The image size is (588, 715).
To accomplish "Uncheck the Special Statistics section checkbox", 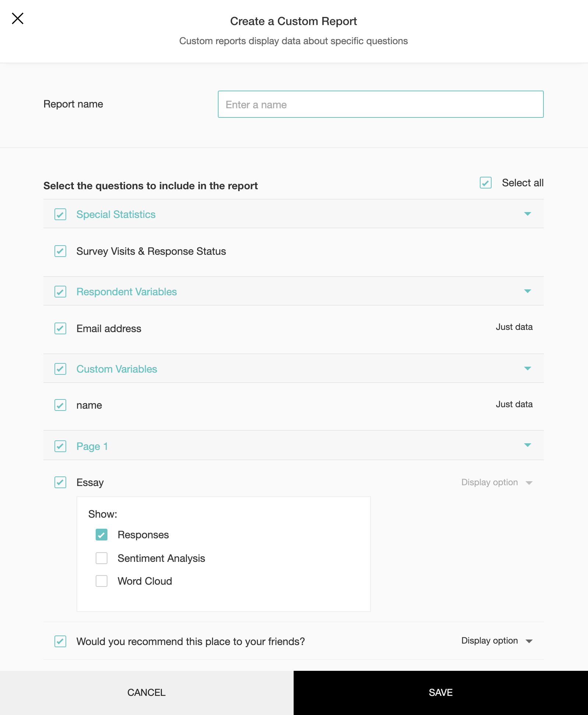I will click(x=60, y=214).
